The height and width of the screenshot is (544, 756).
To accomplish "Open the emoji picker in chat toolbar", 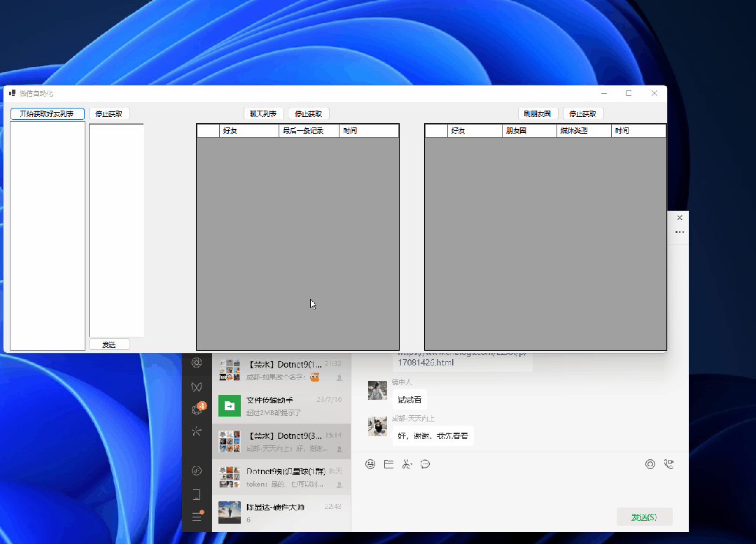I will click(x=370, y=463).
